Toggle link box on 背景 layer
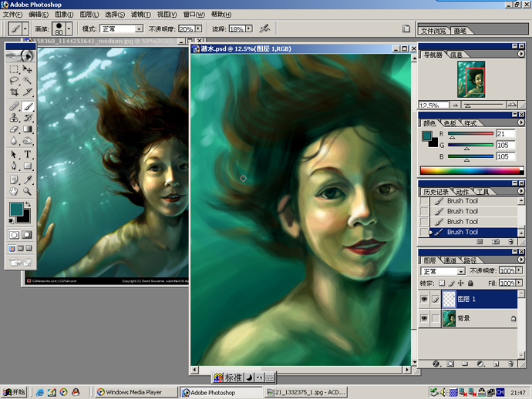The width and height of the screenshot is (532, 399). click(x=436, y=318)
